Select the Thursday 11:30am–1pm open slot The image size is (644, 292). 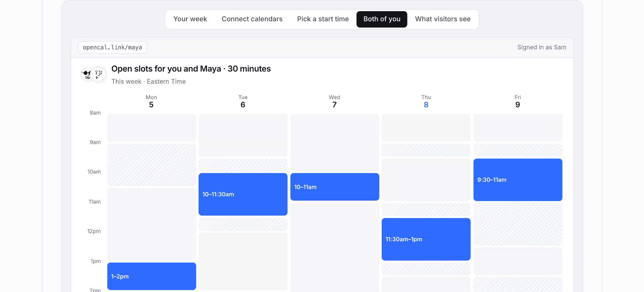[426, 239]
